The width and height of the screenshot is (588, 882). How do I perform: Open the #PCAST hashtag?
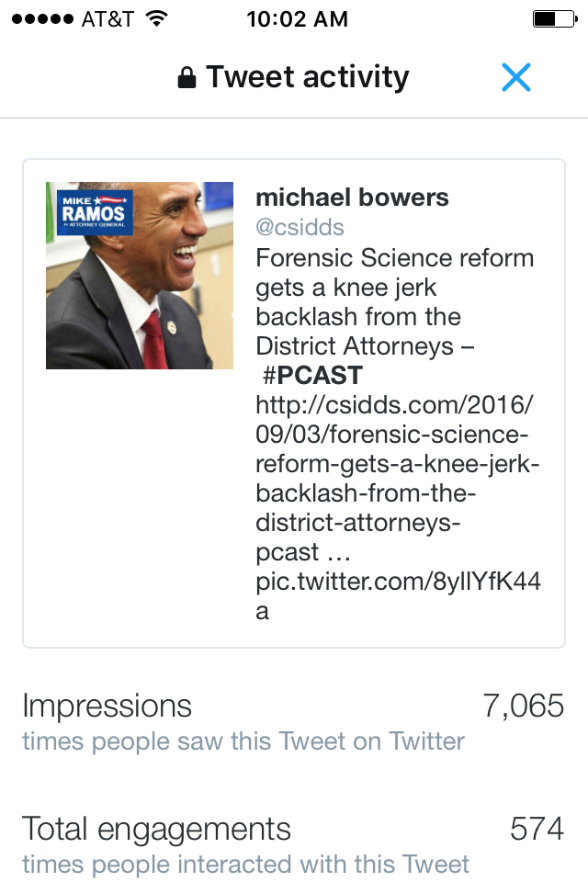312,376
